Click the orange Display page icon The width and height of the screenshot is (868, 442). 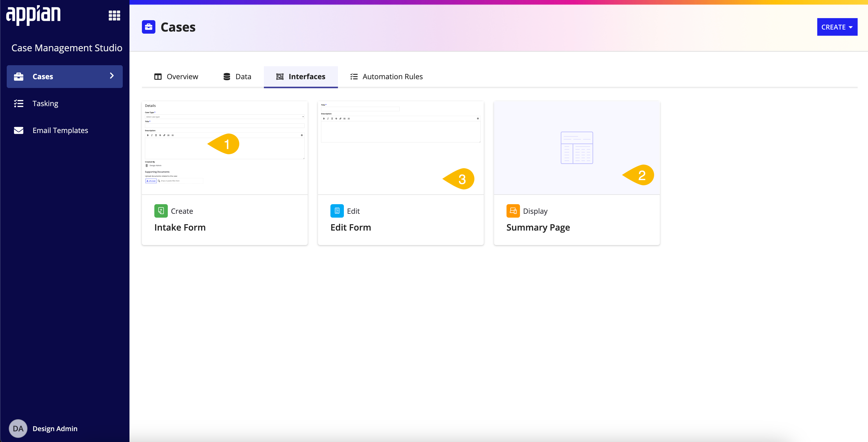pos(513,211)
